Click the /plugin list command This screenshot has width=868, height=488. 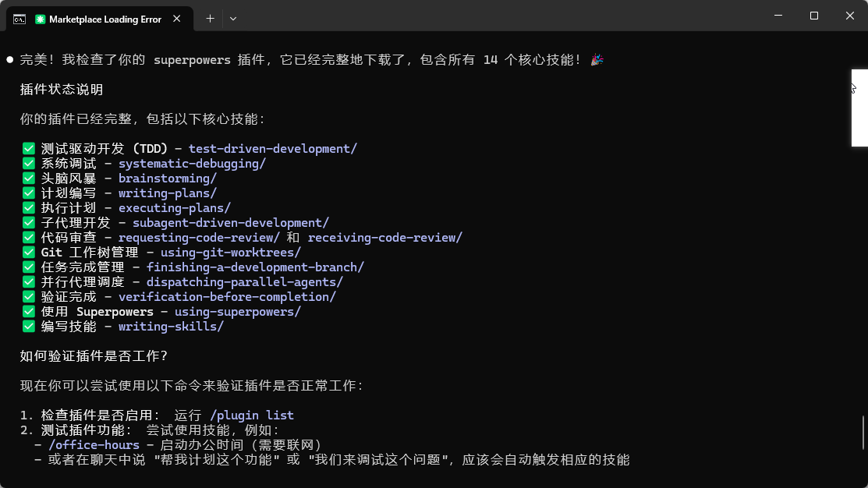[x=252, y=416]
